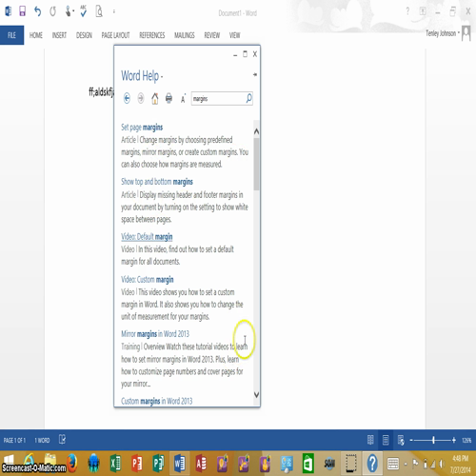Open Publisher from the taskbar
Screen dimensions: 476x476
158,464
